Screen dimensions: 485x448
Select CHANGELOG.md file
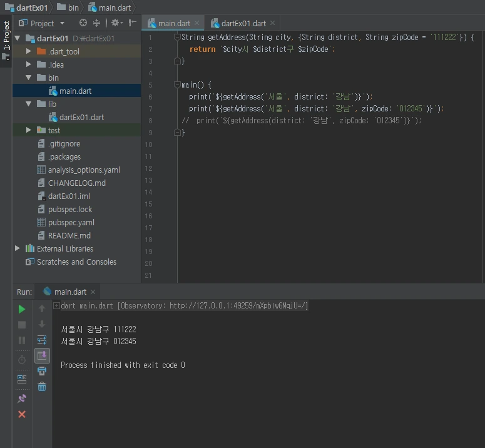[77, 183]
